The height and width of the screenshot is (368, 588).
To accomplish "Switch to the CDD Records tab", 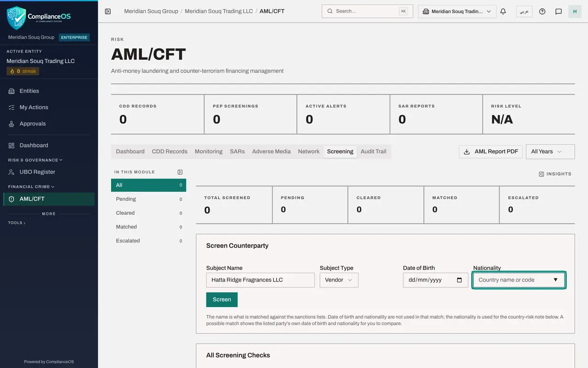I will pos(170,151).
